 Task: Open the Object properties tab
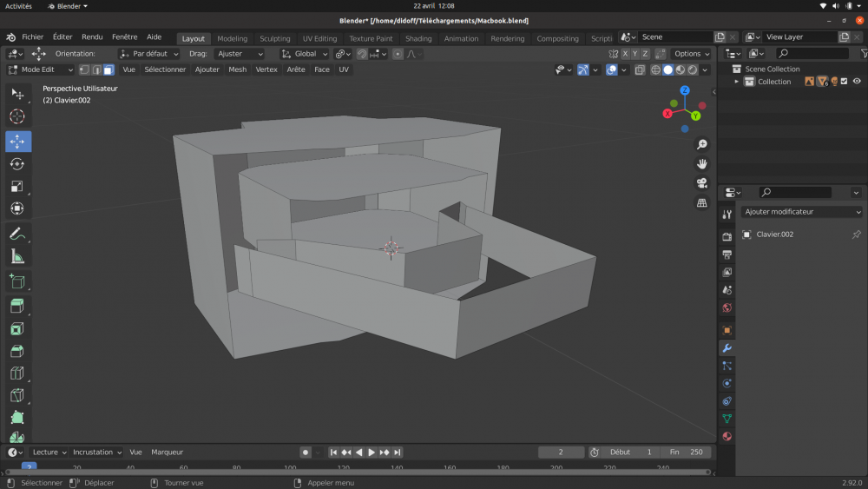727,330
